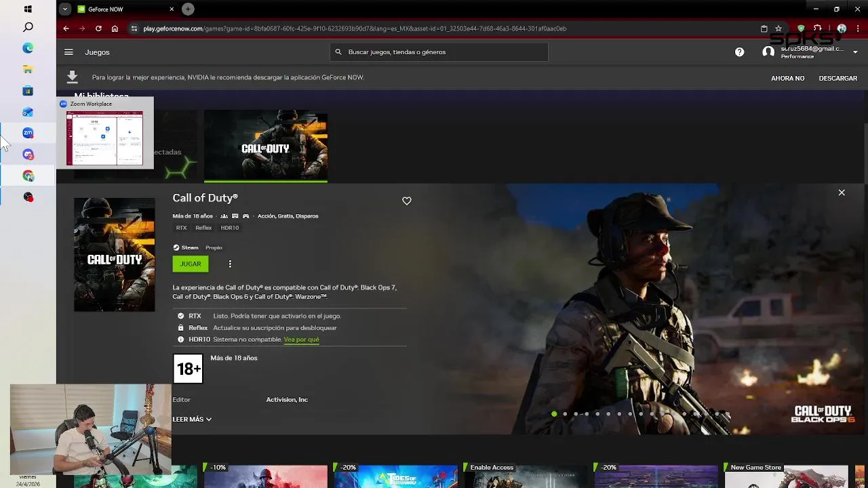The width and height of the screenshot is (868, 488).
Task: Open the green shield extension icon
Action: tap(801, 28)
